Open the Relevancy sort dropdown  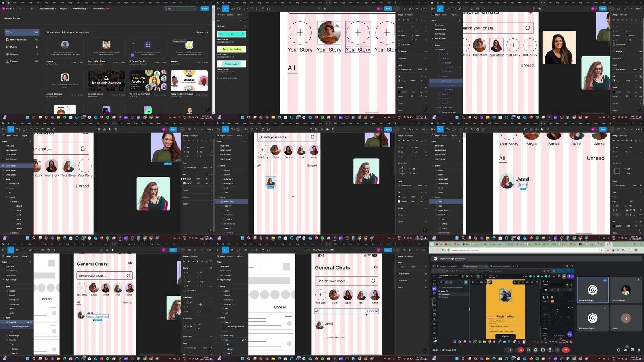click(x=202, y=32)
